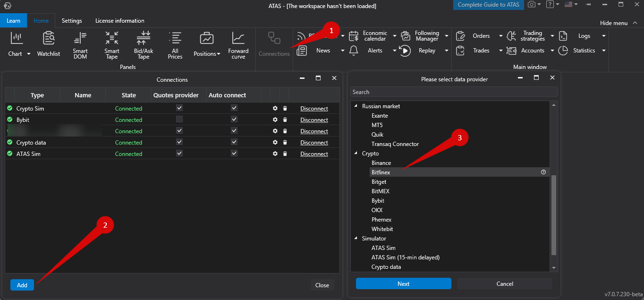
Task: Click the data provider Search field
Action: point(454,92)
